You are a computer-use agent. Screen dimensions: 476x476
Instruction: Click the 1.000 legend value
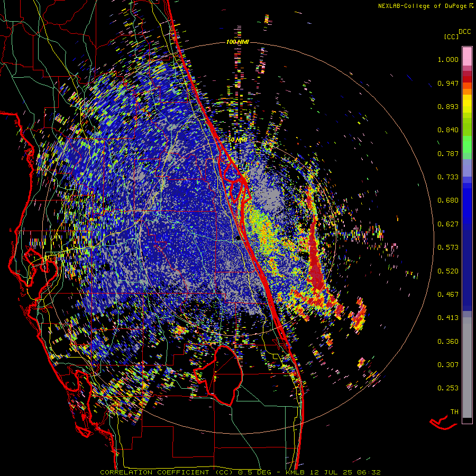point(448,59)
